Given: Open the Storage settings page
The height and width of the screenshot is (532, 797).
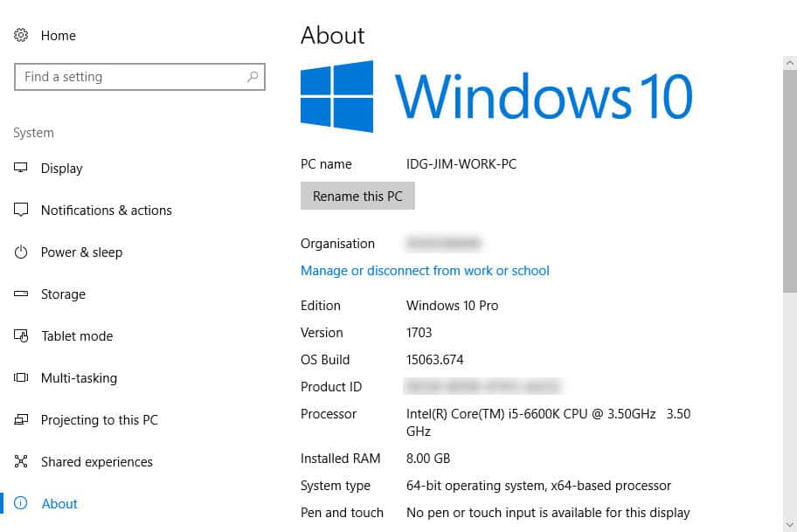Looking at the screenshot, I should pos(63,294).
